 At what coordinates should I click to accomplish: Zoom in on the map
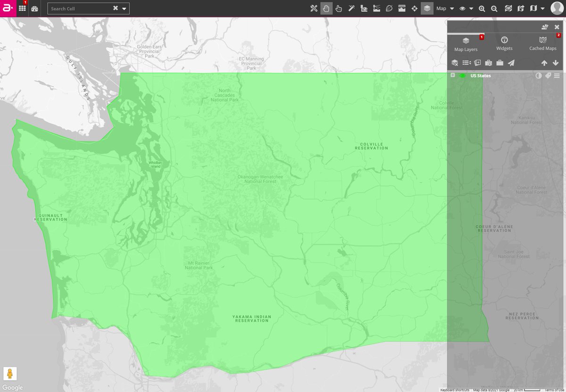point(482,8)
